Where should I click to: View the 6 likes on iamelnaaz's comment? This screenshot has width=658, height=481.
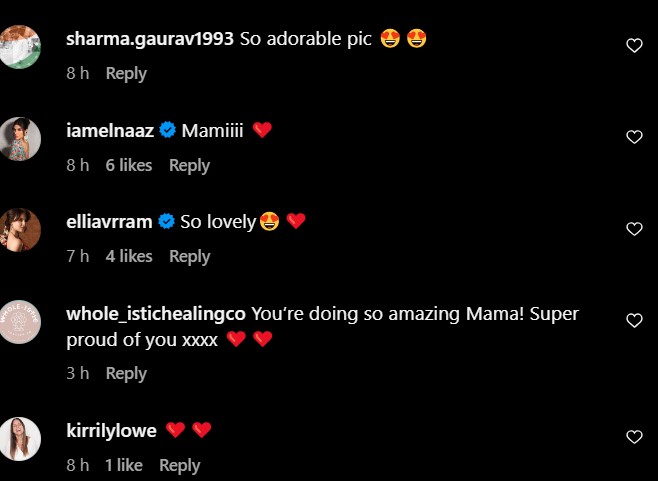[x=129, y=165]
